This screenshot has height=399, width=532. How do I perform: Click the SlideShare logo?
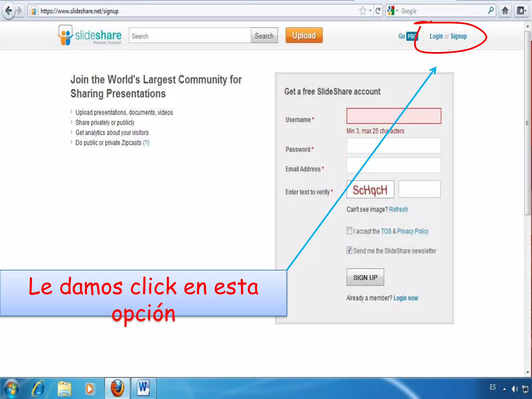(x=90, y=35)
